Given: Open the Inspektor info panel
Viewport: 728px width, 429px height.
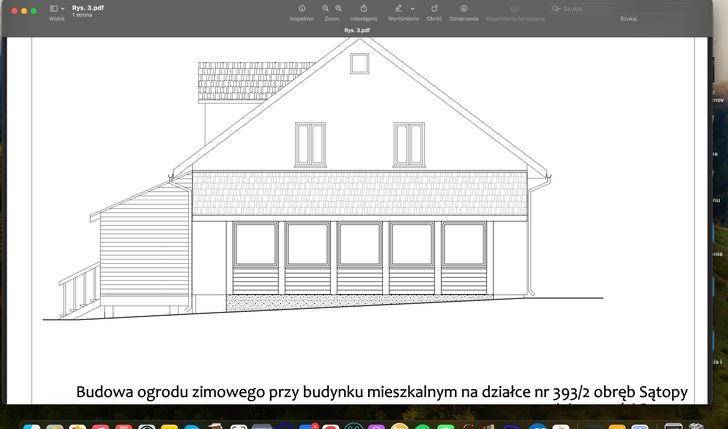Looking at the screenshot, I should tap(302, 8).
